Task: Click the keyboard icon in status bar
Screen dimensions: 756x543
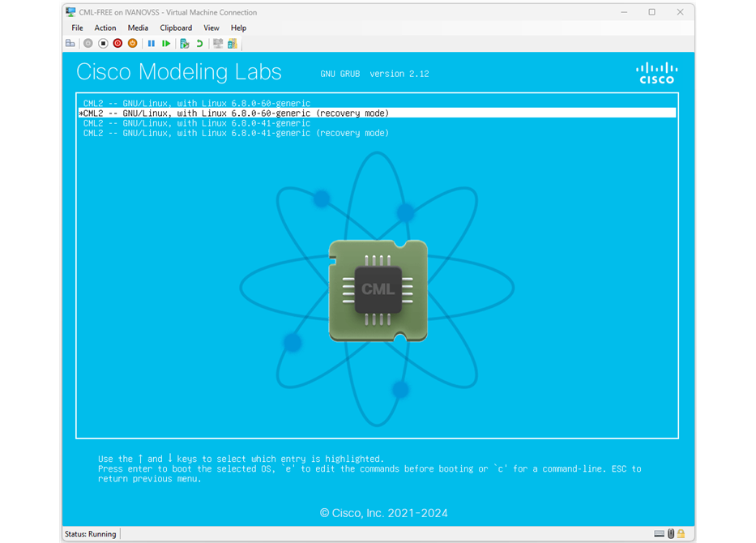Action: click(x=659, y=533)
